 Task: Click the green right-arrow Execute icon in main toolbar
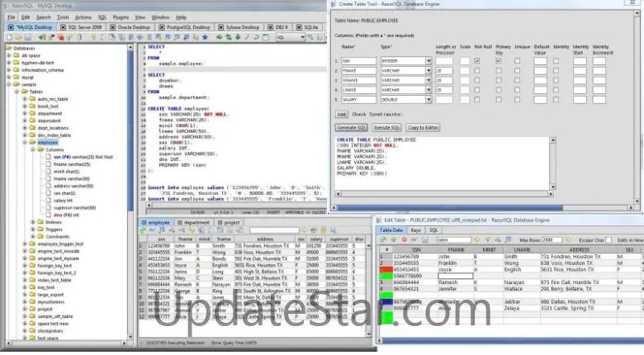coord(220,37)
